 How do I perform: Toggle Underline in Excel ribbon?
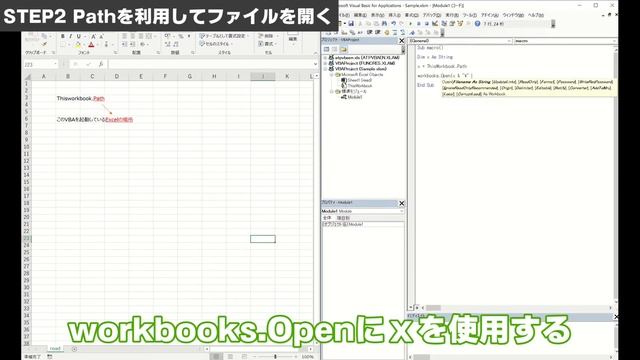(78, 36)
